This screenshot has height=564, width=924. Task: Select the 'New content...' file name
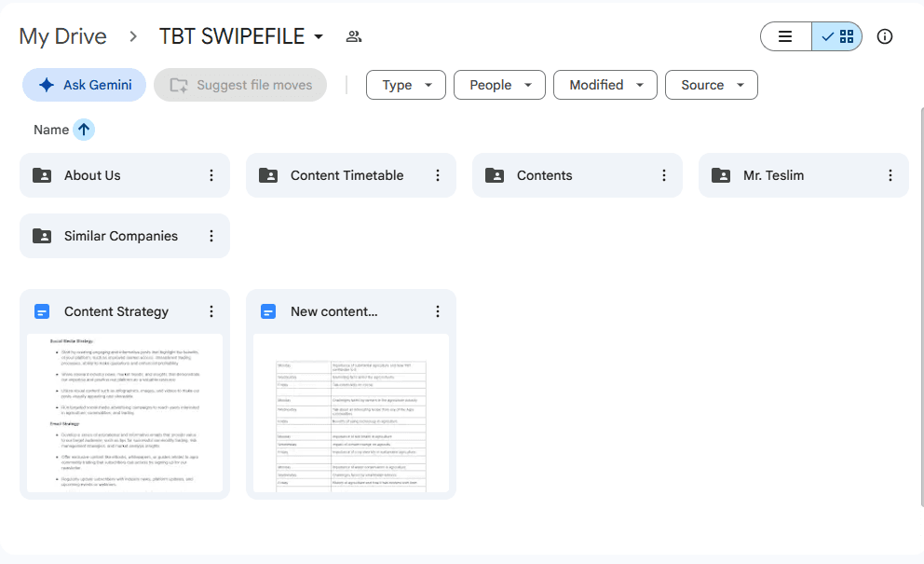coord(334,311)
